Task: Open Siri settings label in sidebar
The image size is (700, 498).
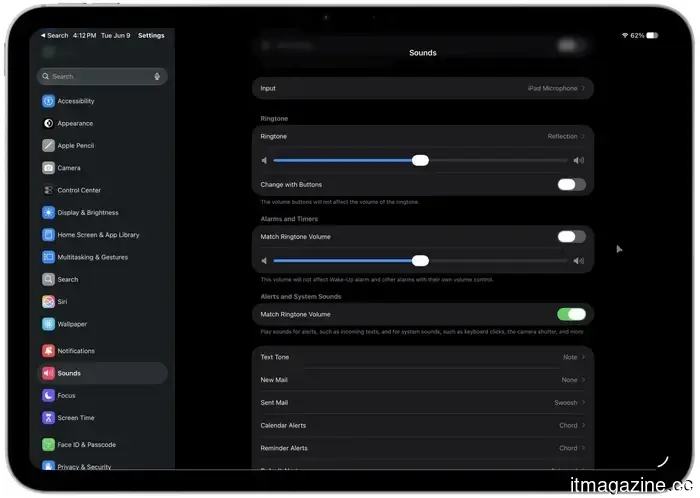Action: pos(62,302)
